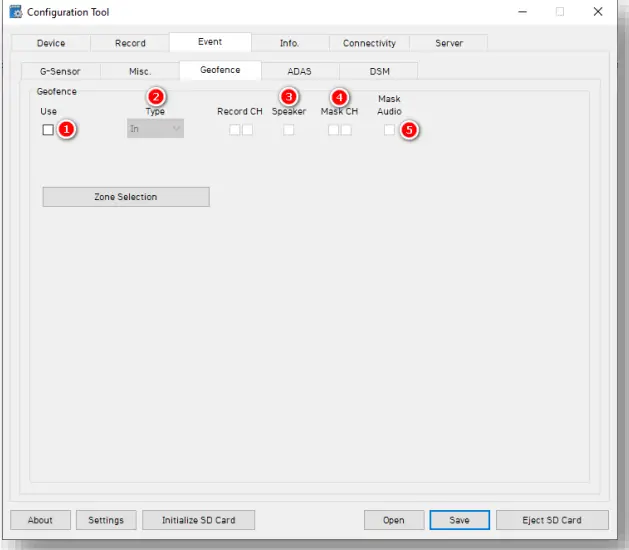629x550 pixels.
Task: Close the Configuration Tool window
Action: click(x=598, y=12)
